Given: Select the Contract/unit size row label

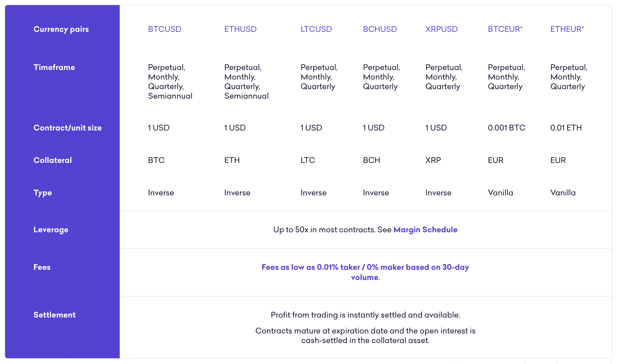Looking at the screenshot, I should (x=67, y=128).
